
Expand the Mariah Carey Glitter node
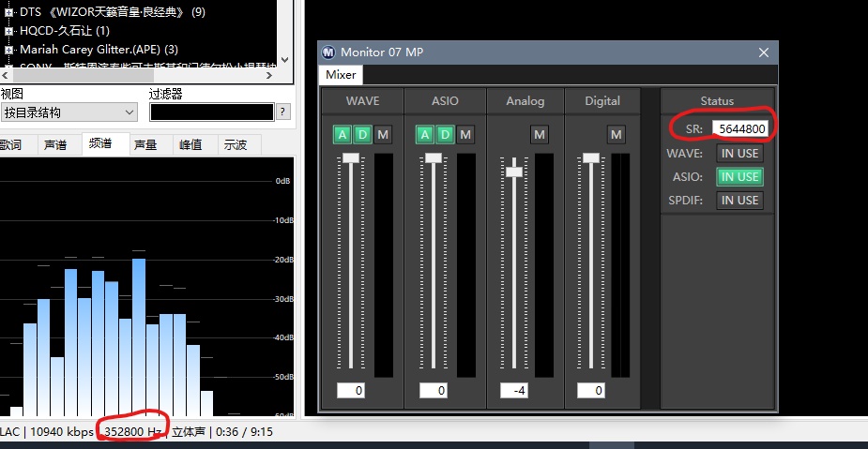tap(8, 49)
